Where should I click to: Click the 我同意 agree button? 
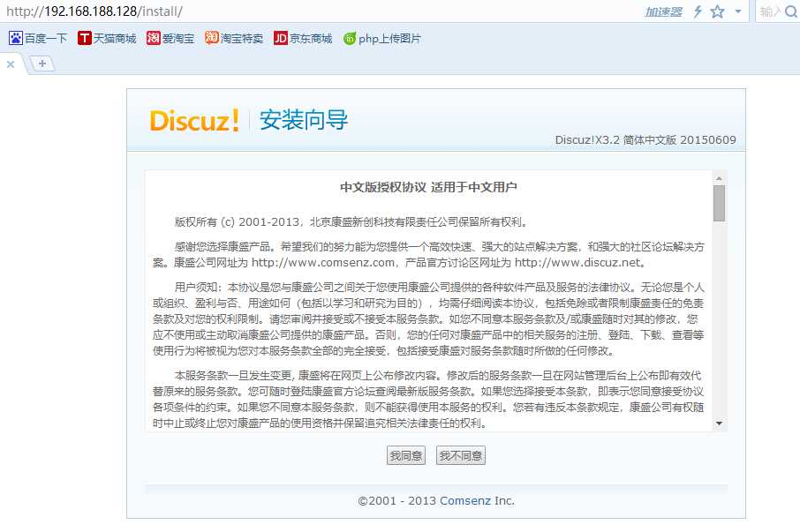(x=406, y=455)
